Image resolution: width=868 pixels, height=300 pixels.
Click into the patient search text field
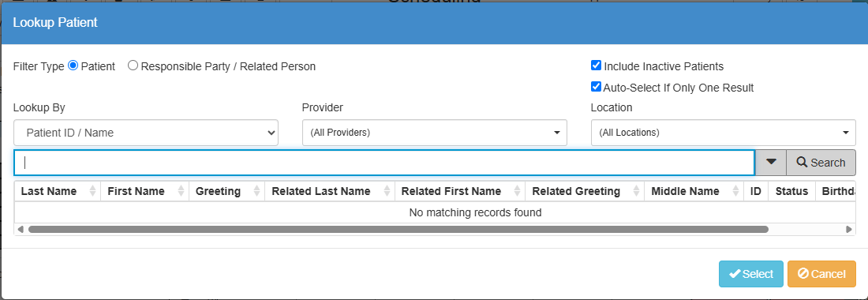tap(384, 162)
